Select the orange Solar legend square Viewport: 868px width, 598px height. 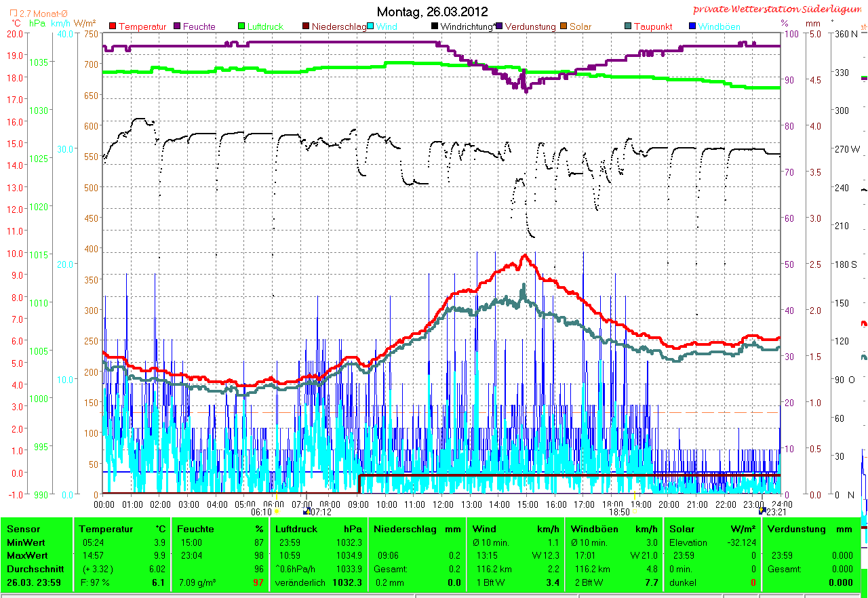click(564, 26)
